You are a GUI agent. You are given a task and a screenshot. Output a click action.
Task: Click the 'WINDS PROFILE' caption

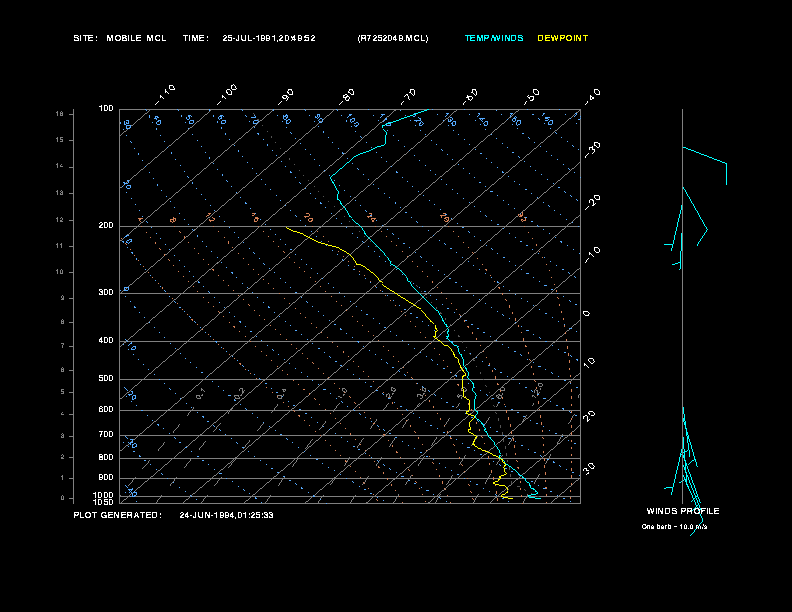(x=683, y=511)
